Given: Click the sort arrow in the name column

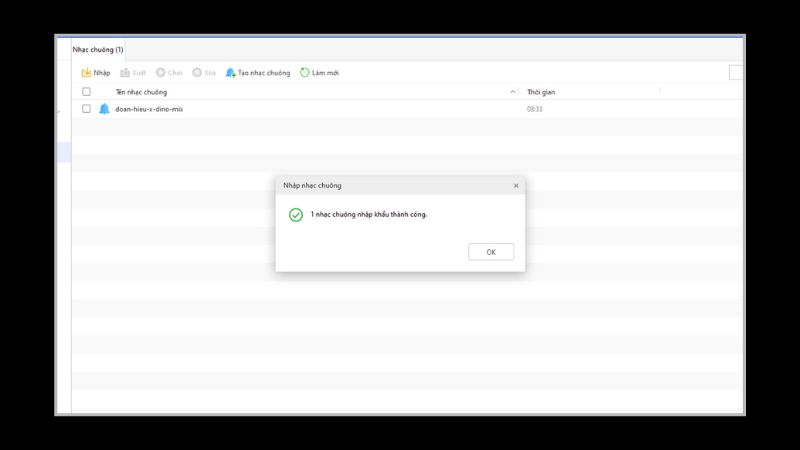Looking at the screenshot, I should coord(513,92).
